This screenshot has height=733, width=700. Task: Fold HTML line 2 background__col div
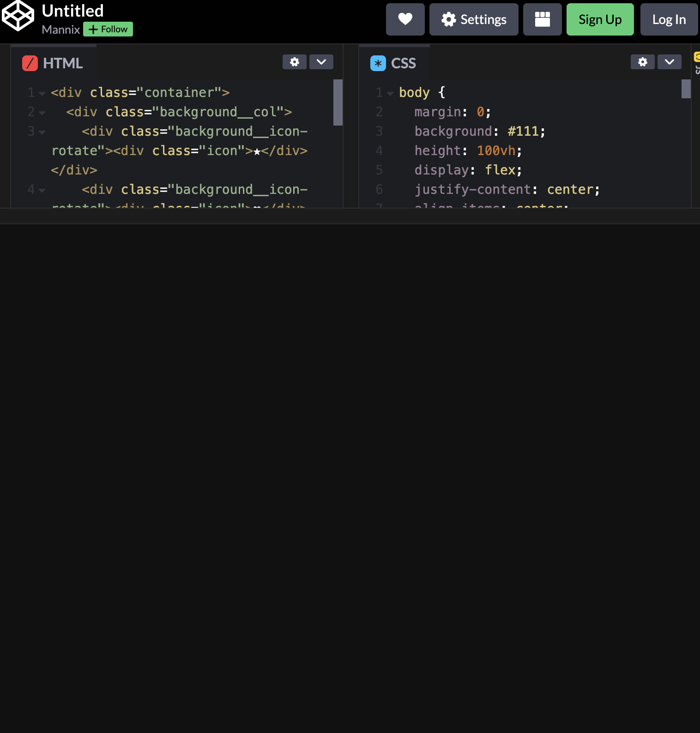(42, 113)
